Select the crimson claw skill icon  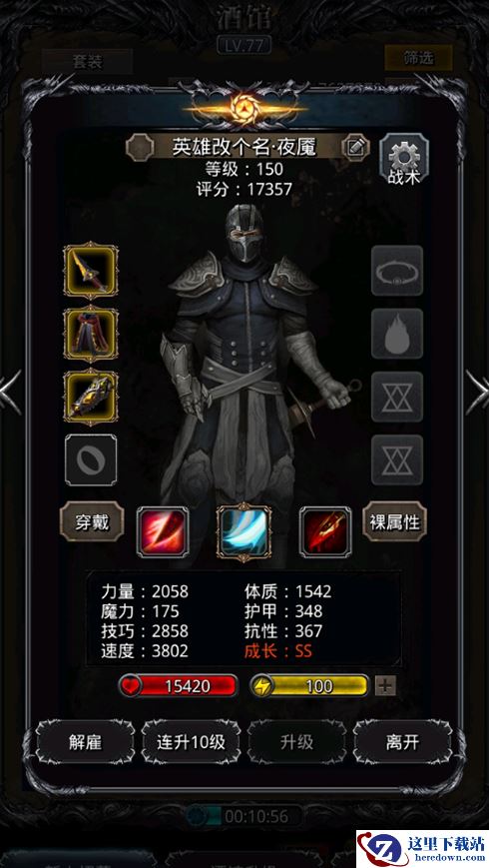pos(325,532)
